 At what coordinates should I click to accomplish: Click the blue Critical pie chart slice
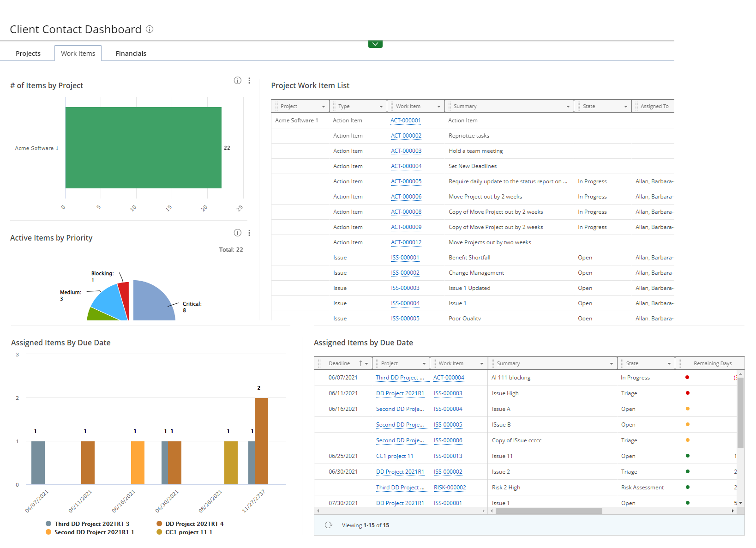152,302
